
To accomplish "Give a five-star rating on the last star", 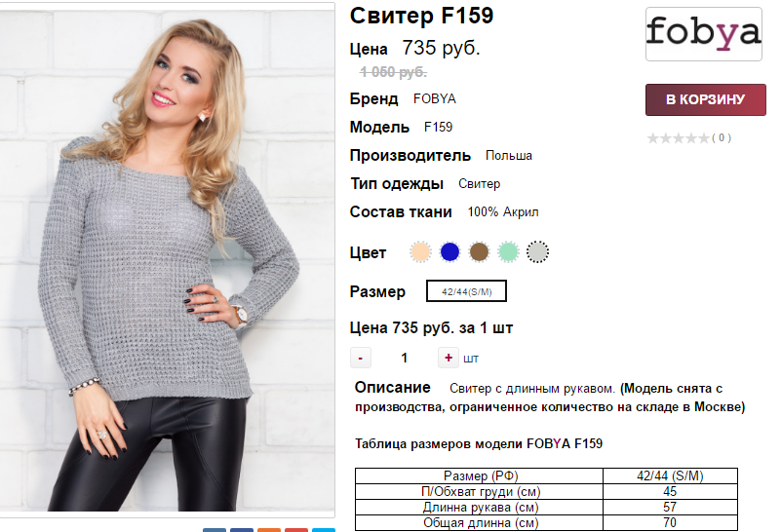I will 703,137.
